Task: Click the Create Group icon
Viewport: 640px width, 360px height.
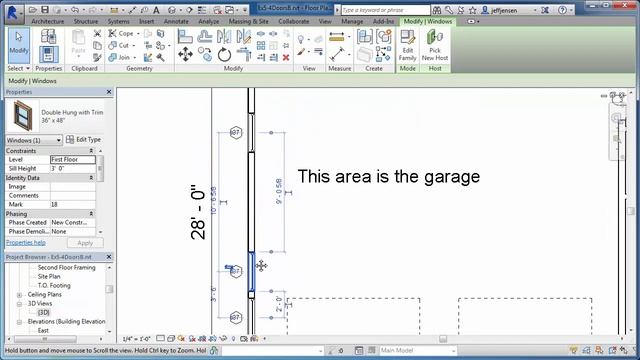Action: 384,36
